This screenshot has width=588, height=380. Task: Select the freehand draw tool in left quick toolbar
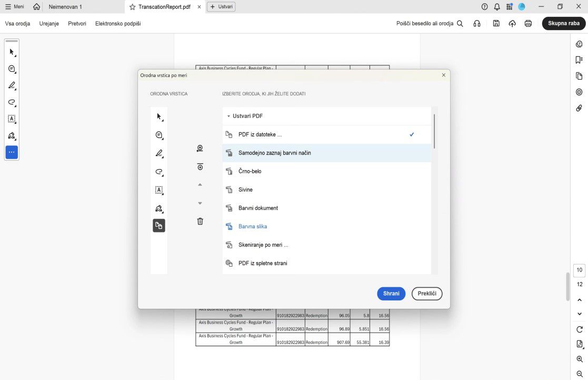12,102
